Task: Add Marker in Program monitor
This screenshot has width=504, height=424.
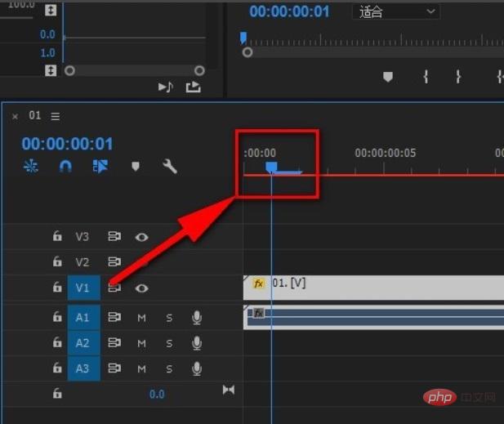Action: click(x=388, y=77)
